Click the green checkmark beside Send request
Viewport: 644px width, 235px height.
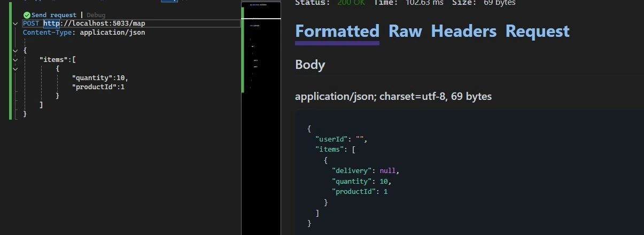coord(27,15)
